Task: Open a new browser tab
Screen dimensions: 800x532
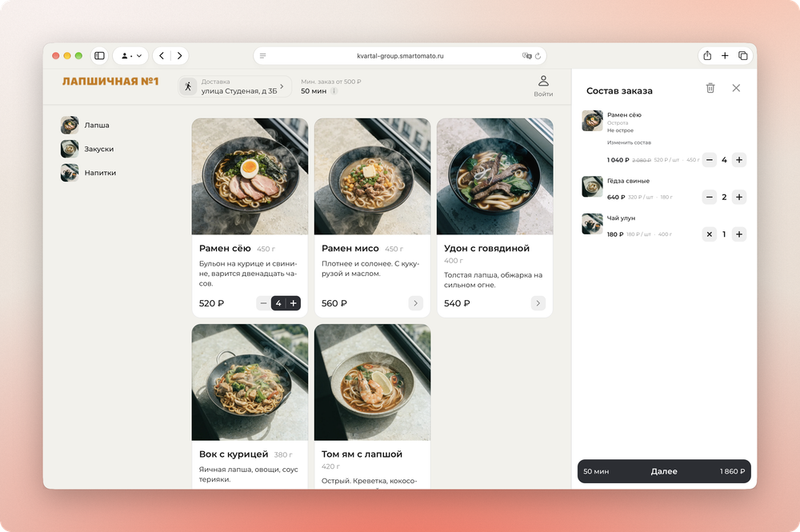Action: [x=725, y=55]
